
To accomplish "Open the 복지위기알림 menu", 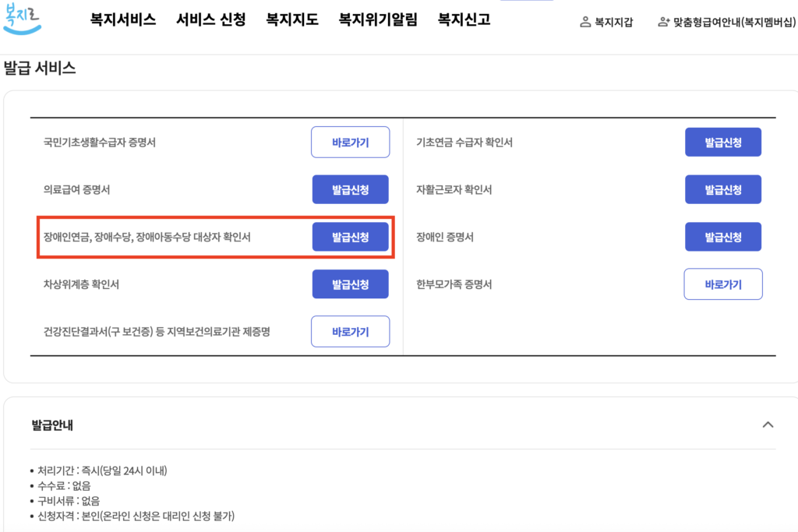I will 378,20.
